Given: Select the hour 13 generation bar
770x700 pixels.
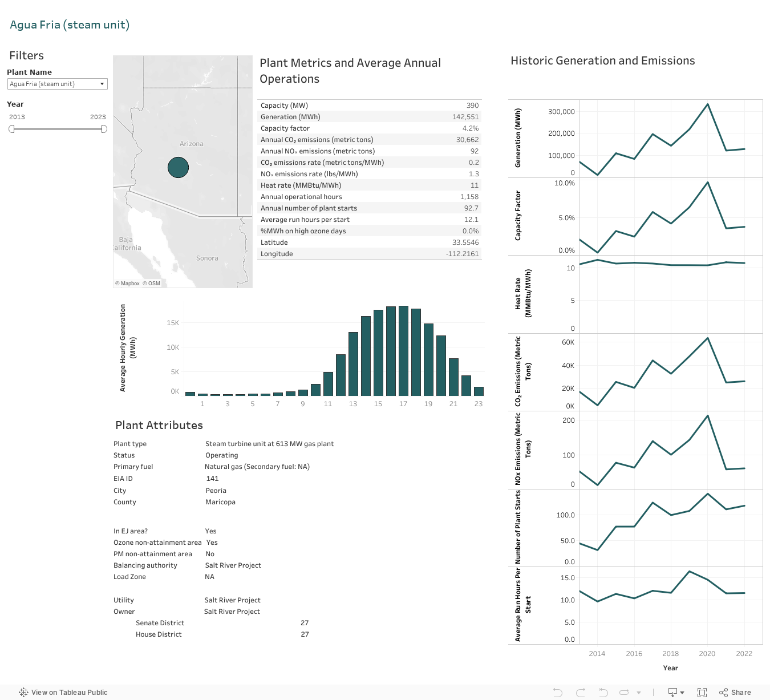Looking at the screenshot, I should [x=353, y=364].
